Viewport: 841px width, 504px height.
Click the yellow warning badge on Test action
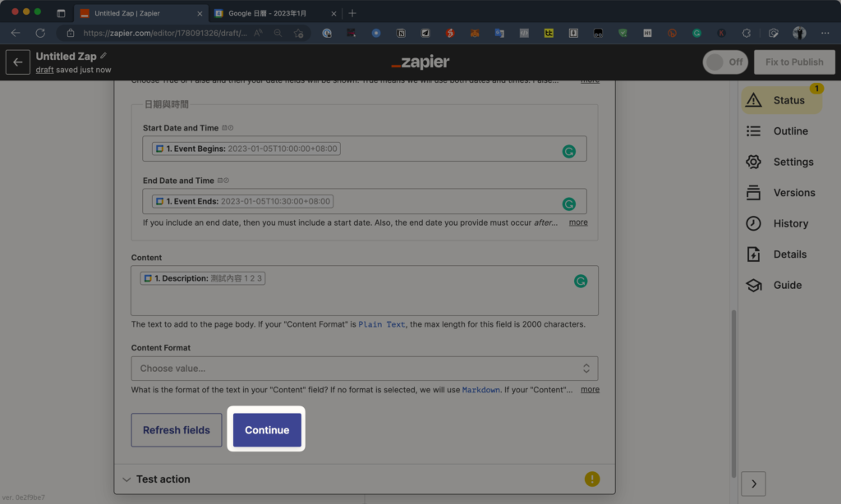click(592, 479)
